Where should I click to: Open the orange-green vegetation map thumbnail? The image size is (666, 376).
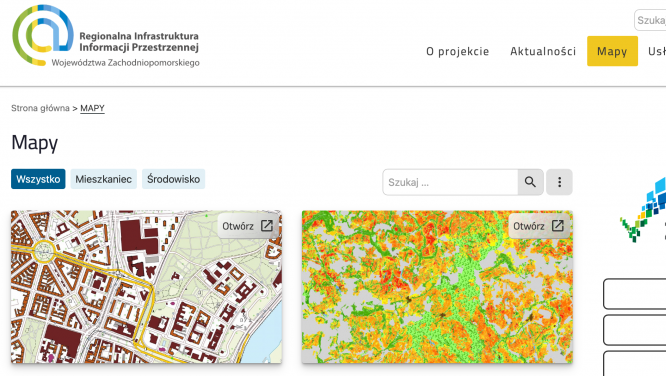point(437,287)
